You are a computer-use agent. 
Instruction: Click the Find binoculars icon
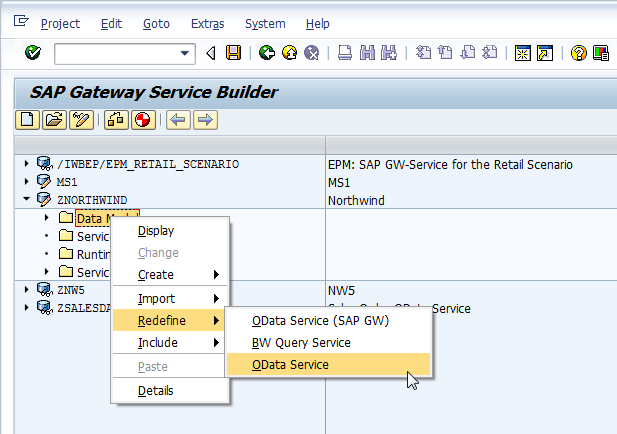pyautogui.click(x=367, y=53)
